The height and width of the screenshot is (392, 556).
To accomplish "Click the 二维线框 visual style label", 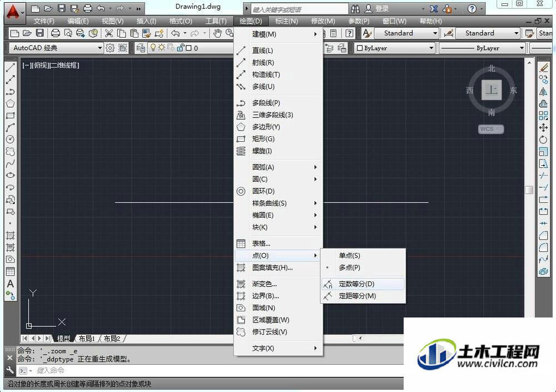I will (64, 65).
